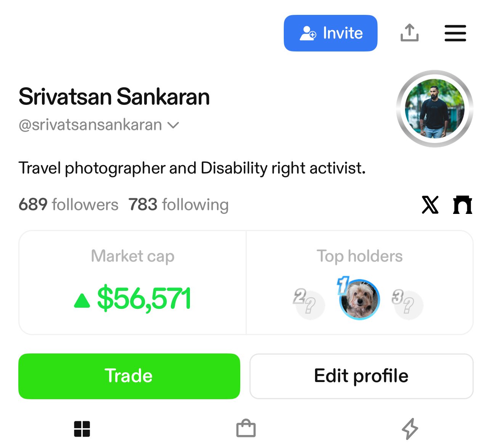
Task: Click the #3 top holder placeholder
Action: pyautogui.click(x=408, y=305)
